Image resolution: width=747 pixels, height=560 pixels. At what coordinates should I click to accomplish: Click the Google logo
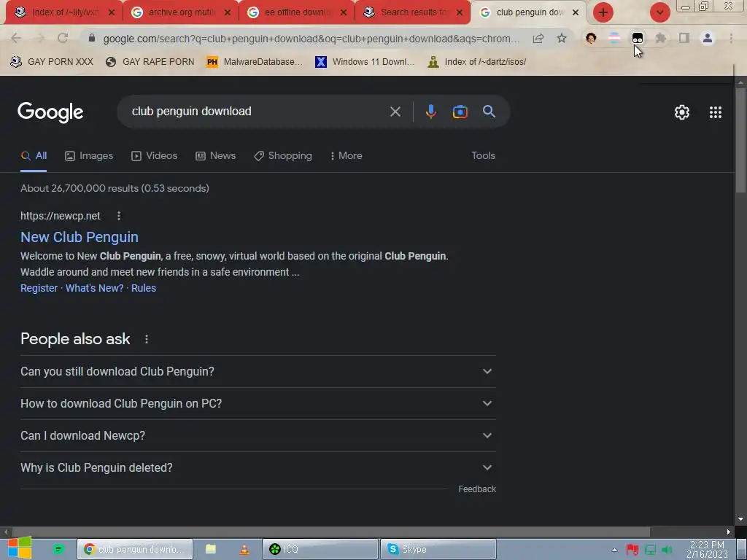[50, 112]
